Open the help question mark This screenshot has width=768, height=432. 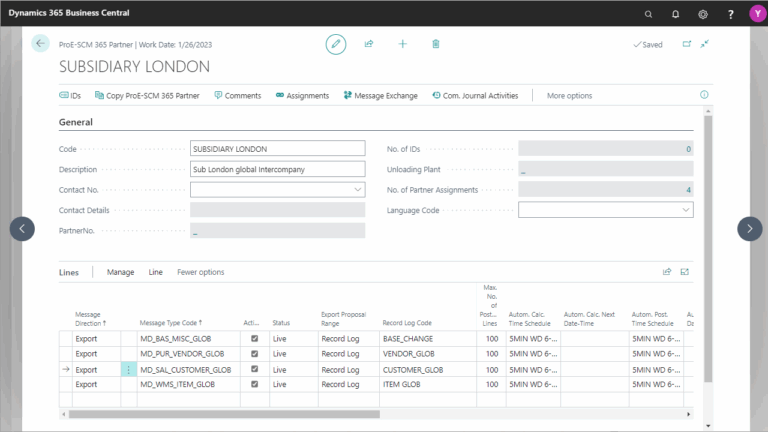(730, 14)
